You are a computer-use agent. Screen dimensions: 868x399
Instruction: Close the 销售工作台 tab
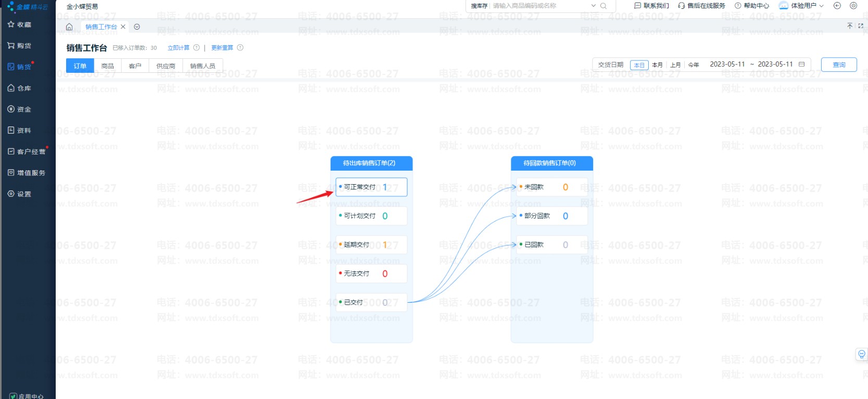pos(123,27)
